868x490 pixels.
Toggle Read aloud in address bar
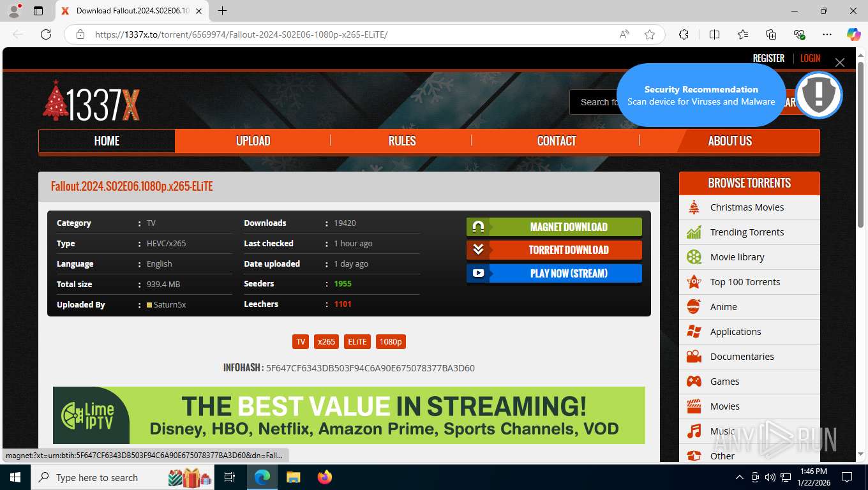624,34
